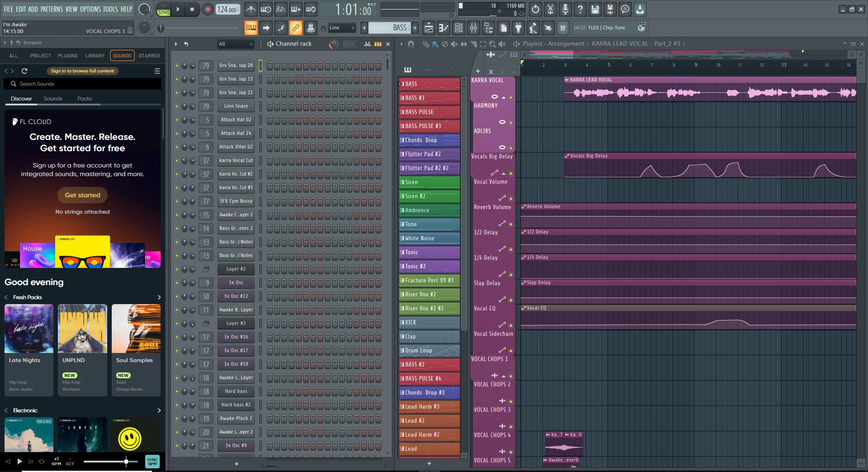Expand the Fresh Packs section arrow
868x472 pixels.
pyautogui.click(x=159, y=297)
